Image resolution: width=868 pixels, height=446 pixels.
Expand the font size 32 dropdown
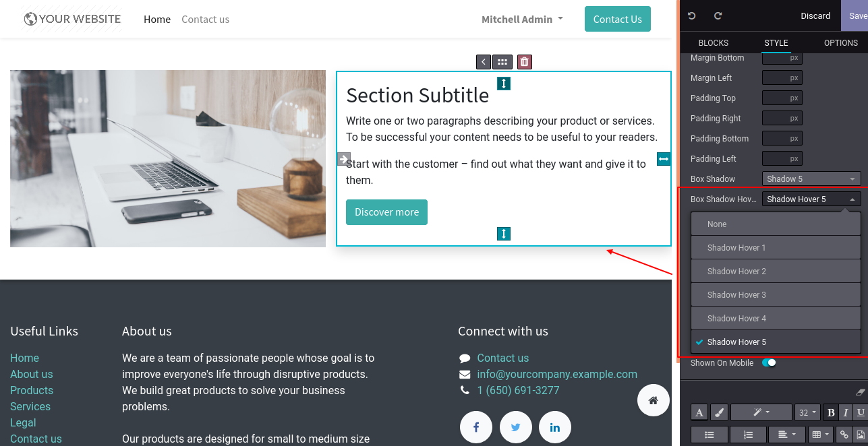[807, 413]
